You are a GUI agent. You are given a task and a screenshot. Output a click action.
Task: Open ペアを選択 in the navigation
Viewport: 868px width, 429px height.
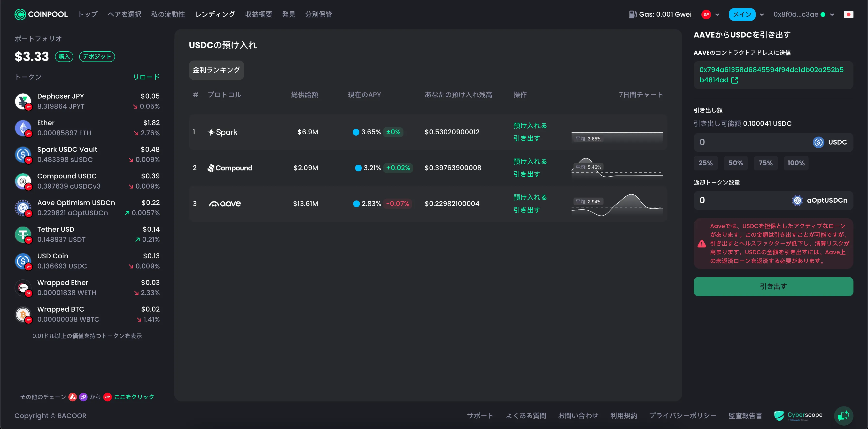124,15
